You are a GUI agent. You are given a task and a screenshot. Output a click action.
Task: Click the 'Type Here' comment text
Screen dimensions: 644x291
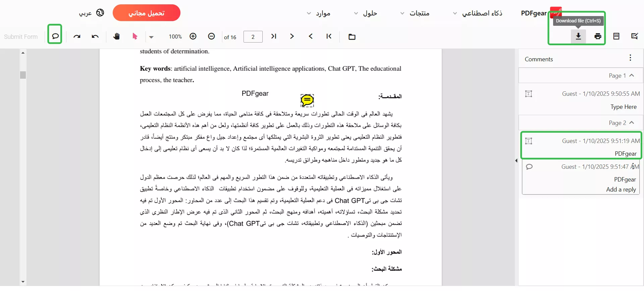tap(624, 107)
